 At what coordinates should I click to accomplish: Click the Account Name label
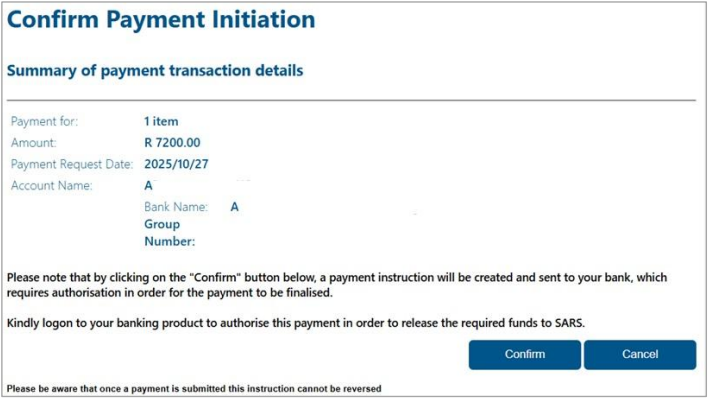(x=51, y=185)
